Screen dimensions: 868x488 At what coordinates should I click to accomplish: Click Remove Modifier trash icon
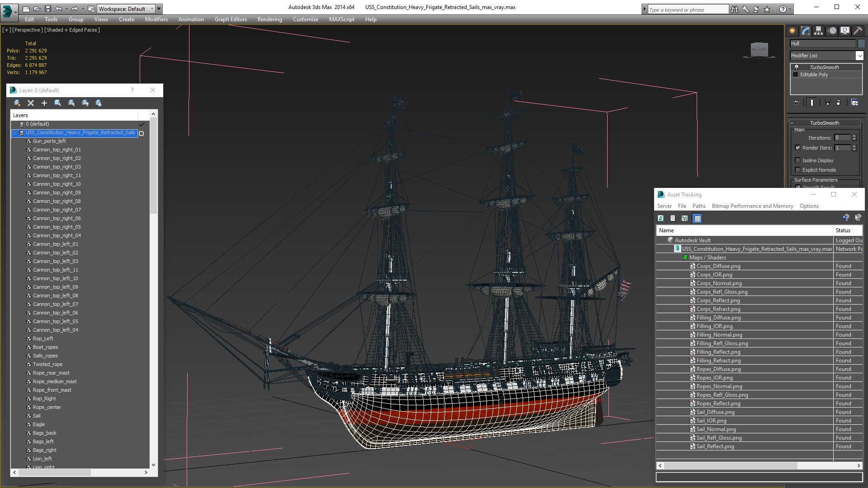[839, 103]
